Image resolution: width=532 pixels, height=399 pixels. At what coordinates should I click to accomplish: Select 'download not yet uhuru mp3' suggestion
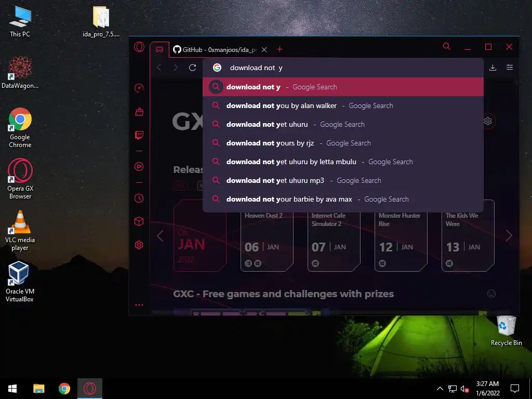(x=343, y=180)
